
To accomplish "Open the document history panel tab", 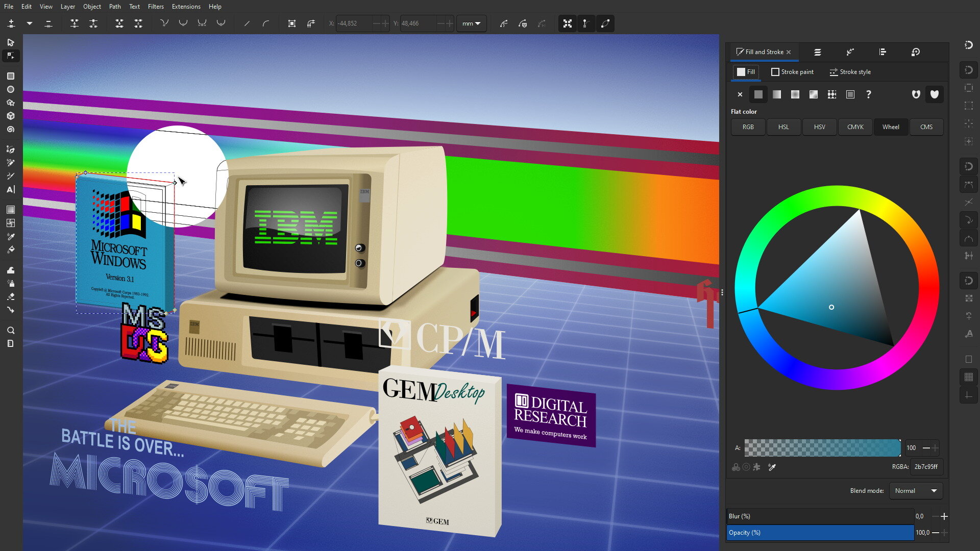I will 916,52.
